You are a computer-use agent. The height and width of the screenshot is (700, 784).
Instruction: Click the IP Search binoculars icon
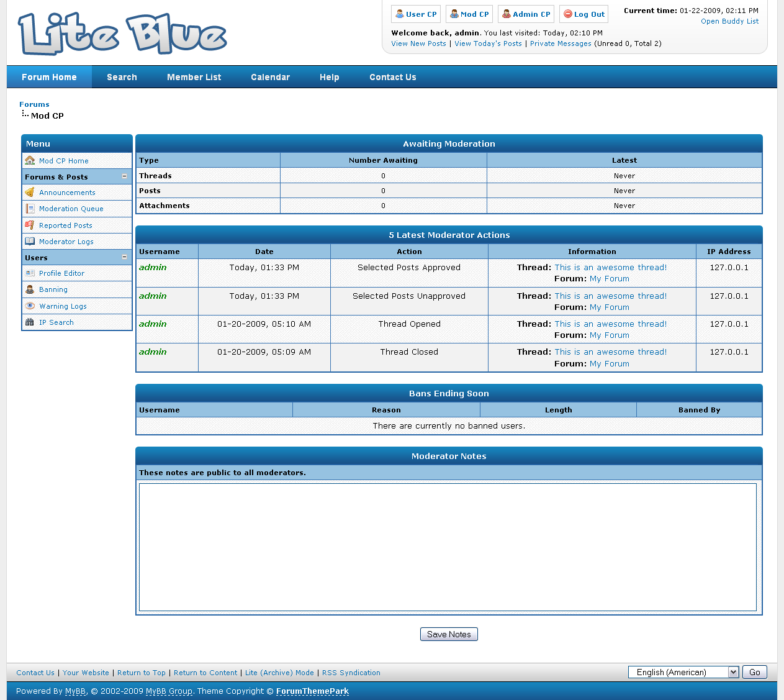(30, 322)
